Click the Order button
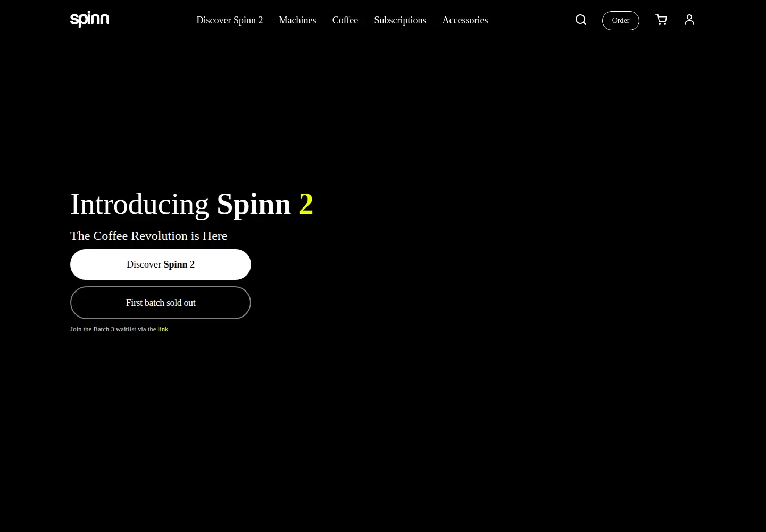This screenshot has height=532, width=766. (x=621, y=21)
